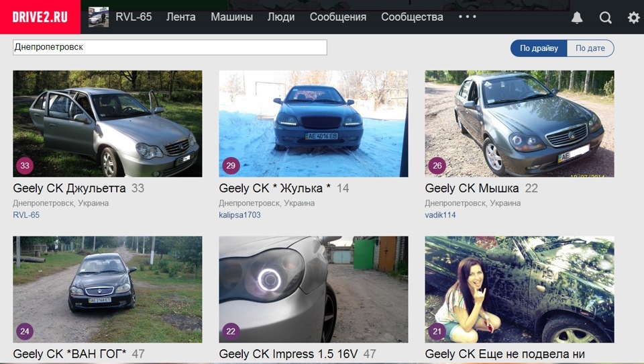Image resolution: width=644 pixels, height=364 pixels.
Task: Click the Geely CK Еще не подвела title
Action: [504, 354]
